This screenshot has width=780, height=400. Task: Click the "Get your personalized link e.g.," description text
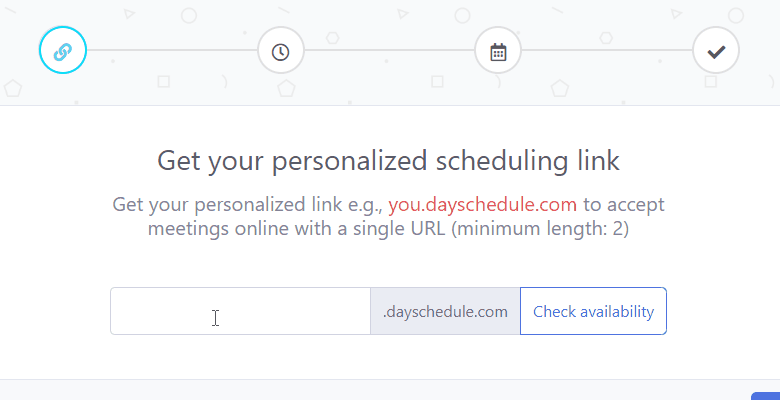coord(247,204)
